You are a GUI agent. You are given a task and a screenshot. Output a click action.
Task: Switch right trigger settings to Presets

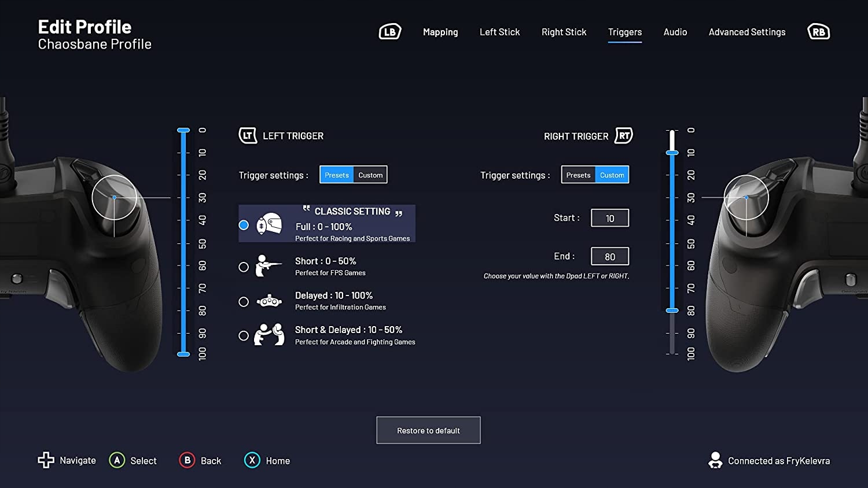click(578, 175)
